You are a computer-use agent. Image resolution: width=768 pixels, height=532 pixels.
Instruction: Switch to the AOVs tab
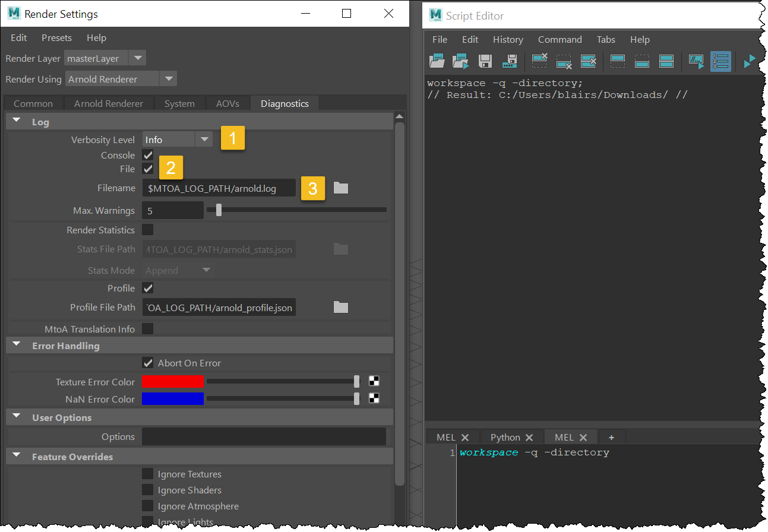[227, 103]
